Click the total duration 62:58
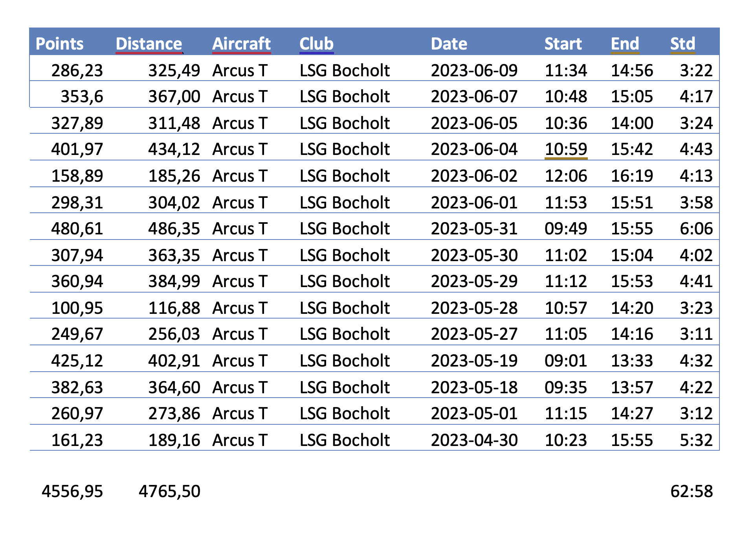Viewport: 756px width, 538px height. pyautogui.click(x=691, y=492)
